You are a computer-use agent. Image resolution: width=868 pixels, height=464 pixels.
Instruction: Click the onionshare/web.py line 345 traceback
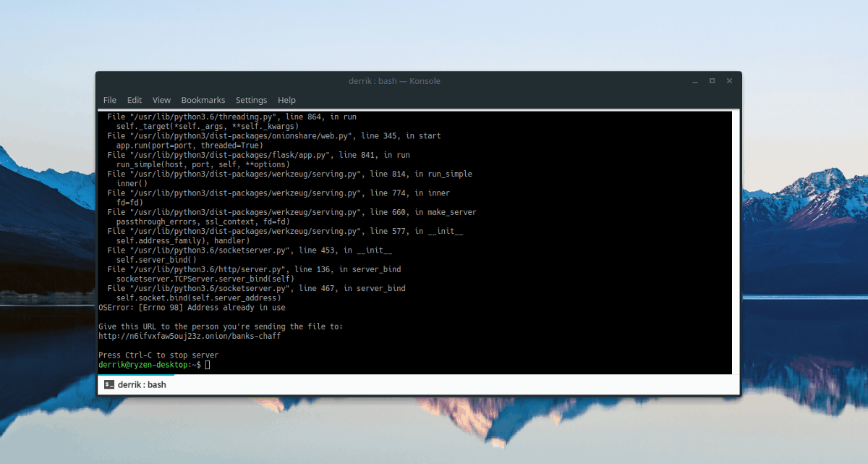[274, 135]
